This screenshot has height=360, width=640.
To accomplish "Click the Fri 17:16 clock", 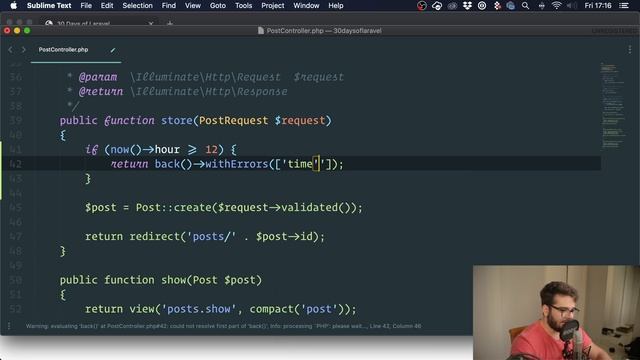I will (598, 6).
